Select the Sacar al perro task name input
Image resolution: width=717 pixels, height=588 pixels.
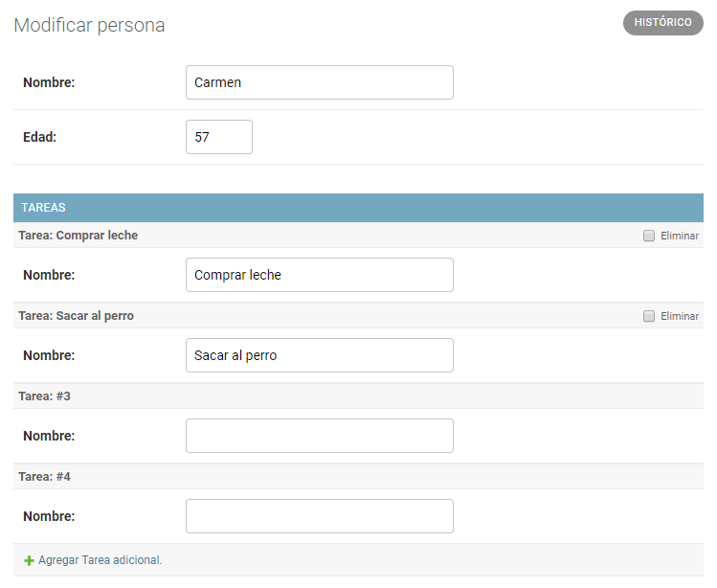click(x=319, y=355)
